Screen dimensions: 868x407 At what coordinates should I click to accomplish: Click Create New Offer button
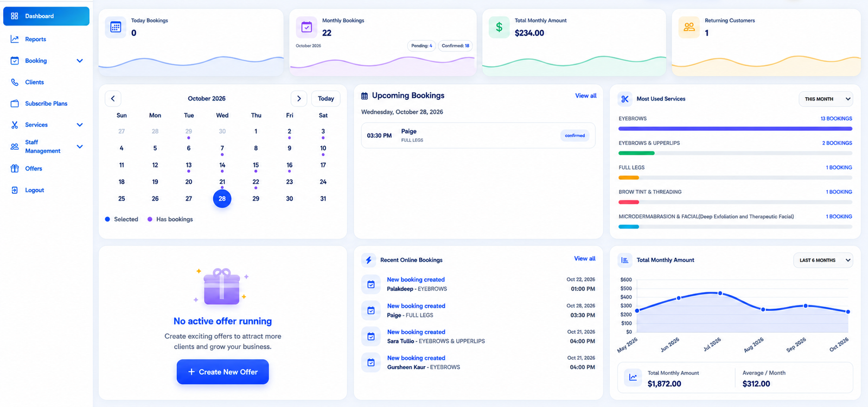223,372
